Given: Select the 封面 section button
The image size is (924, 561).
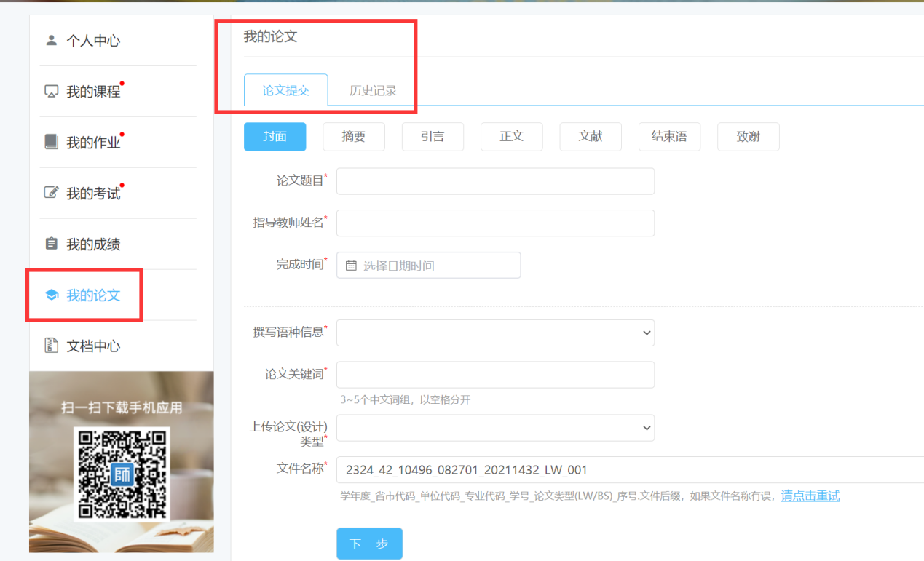Looking at the screenshot, I should [275, 137].
